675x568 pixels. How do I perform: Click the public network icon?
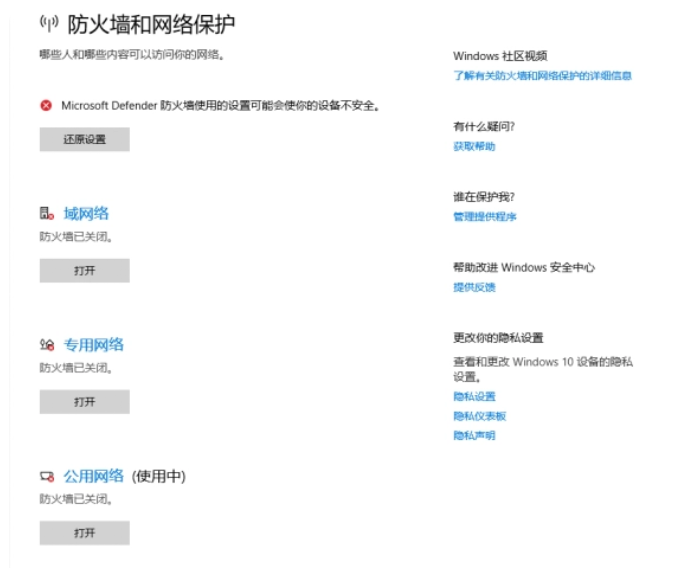(x=47, y=476)
